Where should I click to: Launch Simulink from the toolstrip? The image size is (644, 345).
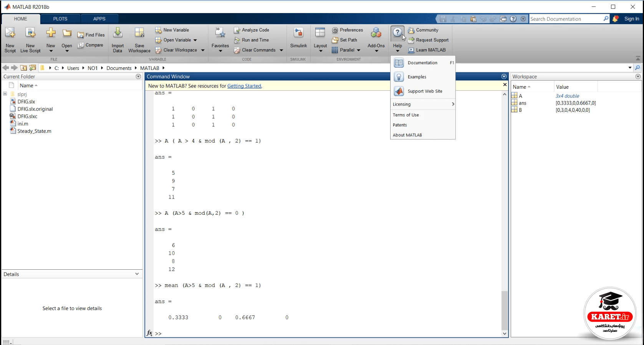coord(298,38)
